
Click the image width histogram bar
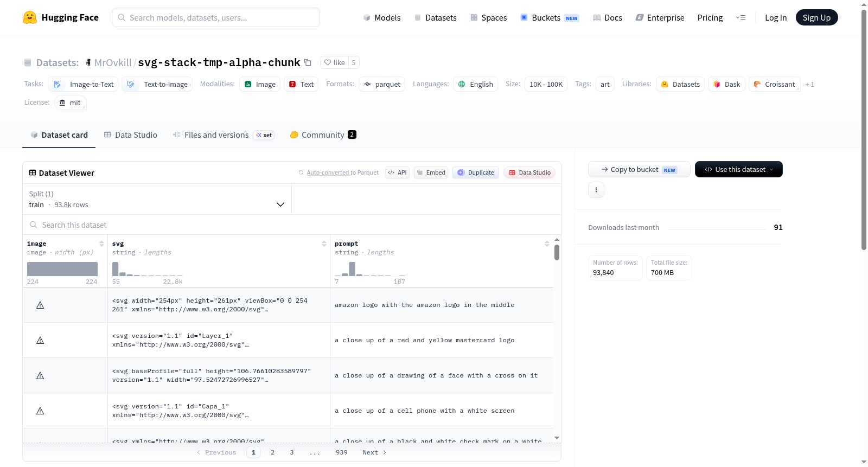[62, 269]
